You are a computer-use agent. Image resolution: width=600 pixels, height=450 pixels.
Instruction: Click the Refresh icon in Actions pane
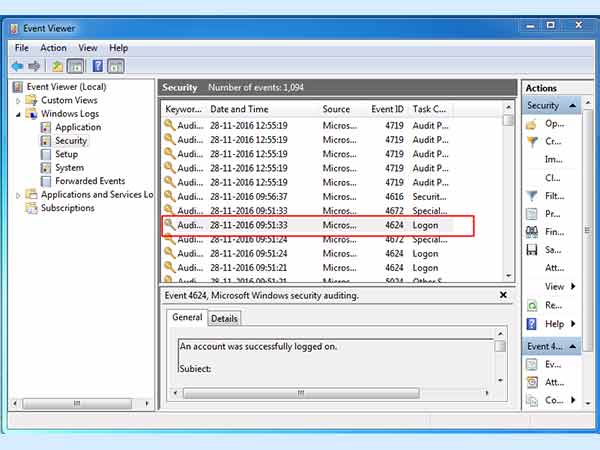point(531,305)
